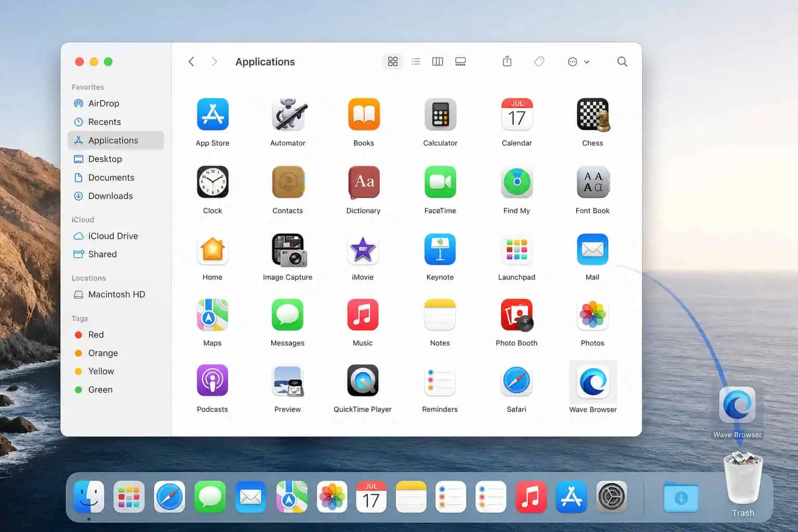
Task: Select the Dictionary app
Action: point(364,182)
